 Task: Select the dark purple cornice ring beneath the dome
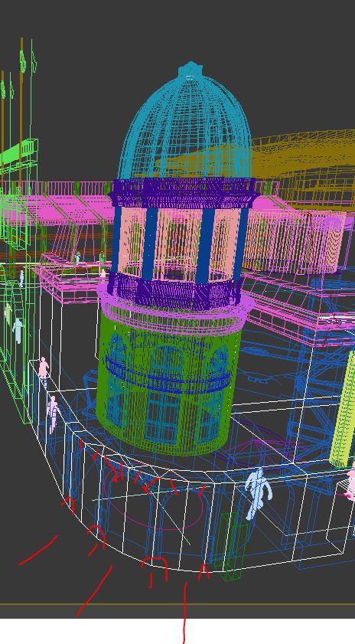pos(184,193)
